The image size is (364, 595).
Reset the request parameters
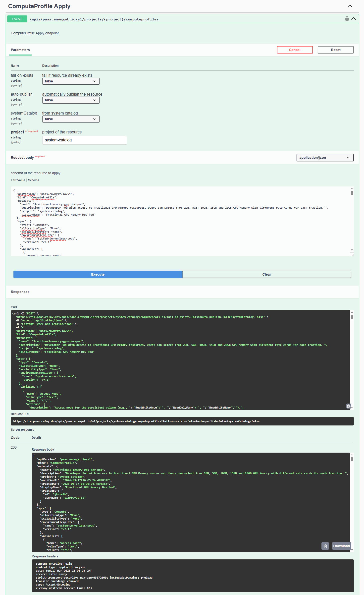[x=335, y=50]
